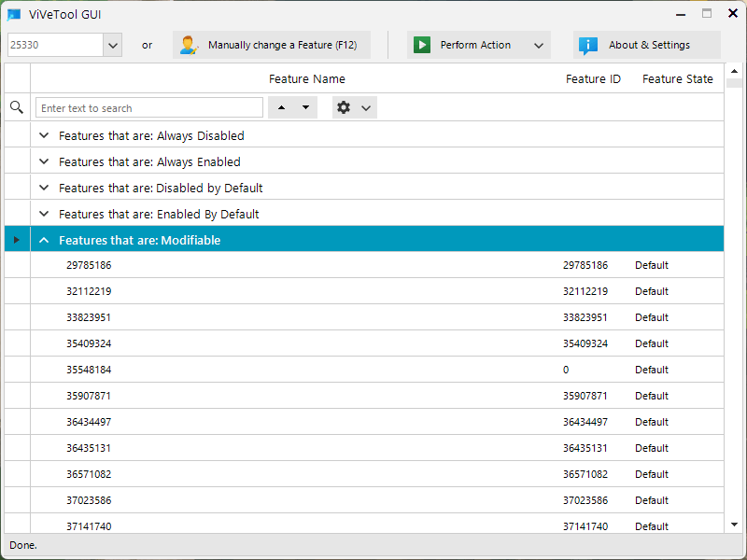Select feature name 37023586
747x560 pixels.
[x=89, y=501]
